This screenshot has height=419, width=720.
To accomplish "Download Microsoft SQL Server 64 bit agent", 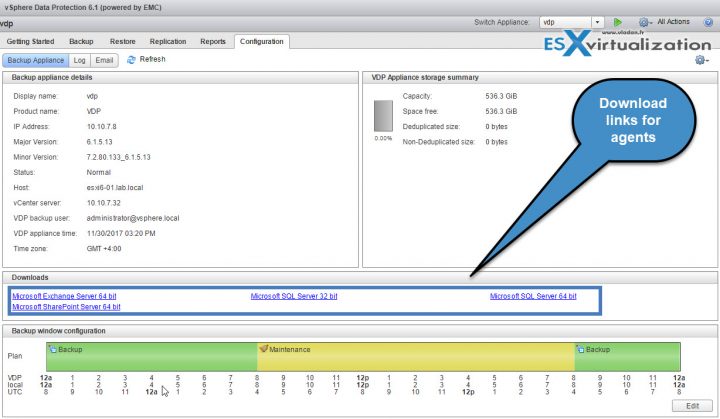I will [x=533, y=296].
